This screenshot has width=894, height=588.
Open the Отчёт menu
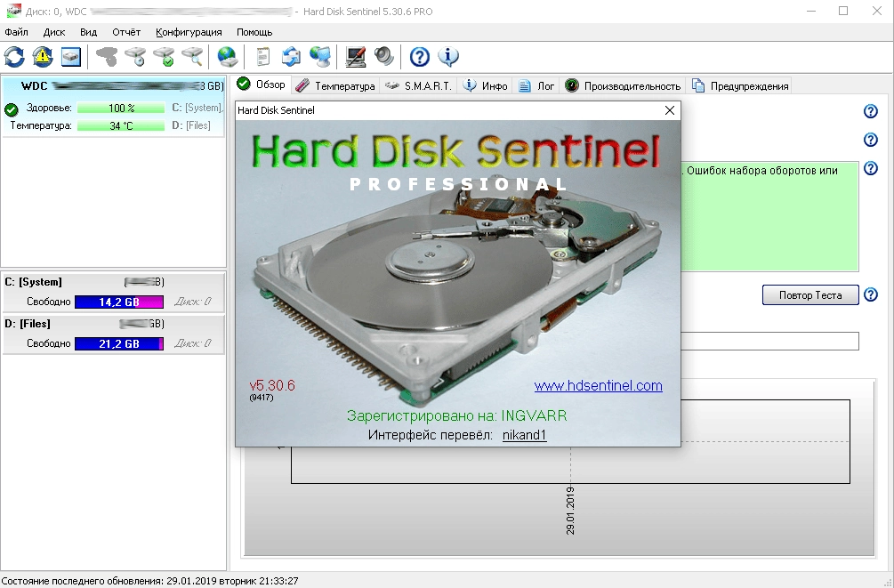click(126, 32)
